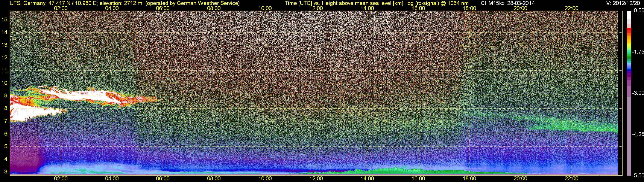Click the 02:00 label on the top time axis
Image resolution: width=644 pixels, height=182 pixels.
[61, 8]
